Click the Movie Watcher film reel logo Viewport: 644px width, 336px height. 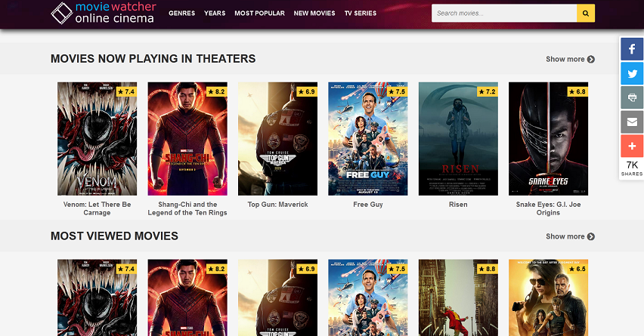click(x=62, y=13)
